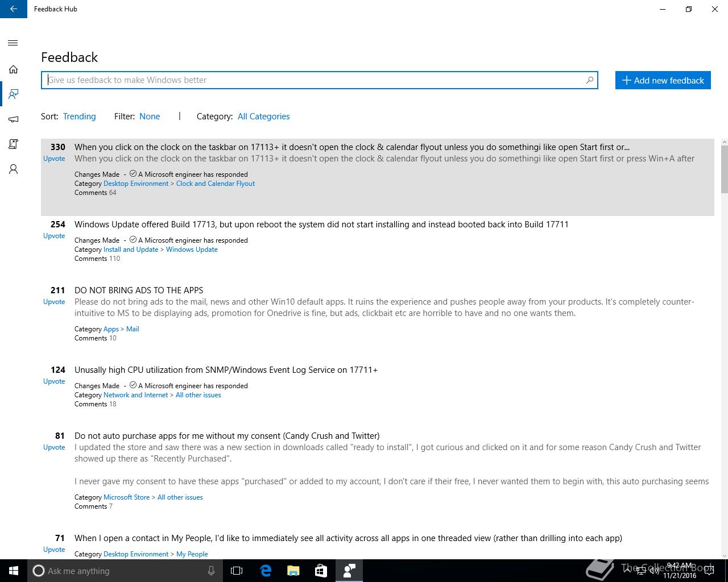Upvote the DO NOT BRING ADS feedback
This screenshot has height=582, width=728.
(x=54, y=302)
